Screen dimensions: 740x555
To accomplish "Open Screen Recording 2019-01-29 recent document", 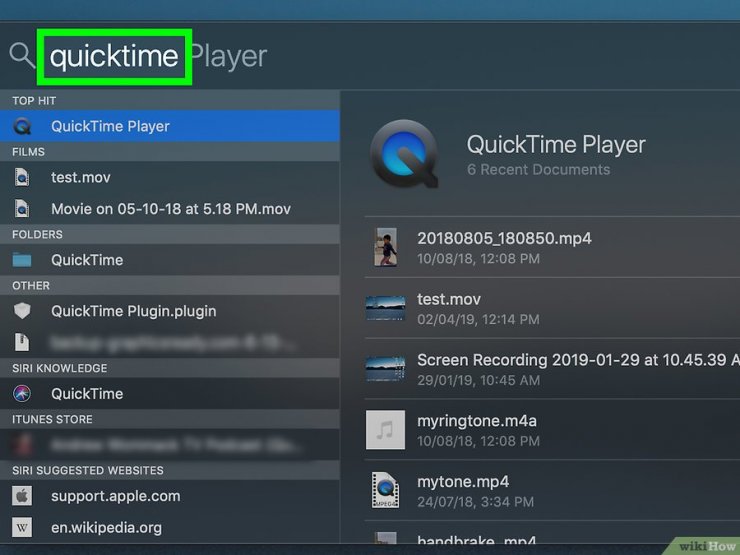I will (x=552, y=369).
